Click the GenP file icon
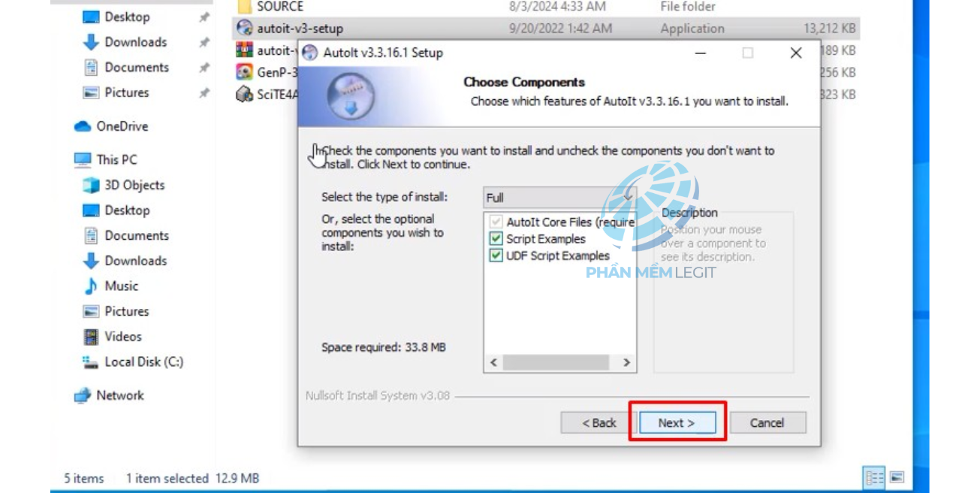 (244, 72)
